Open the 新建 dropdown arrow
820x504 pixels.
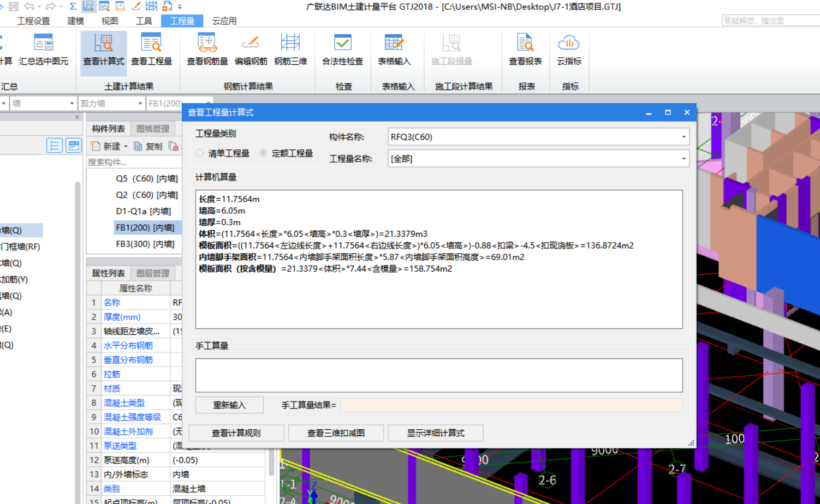126,146
